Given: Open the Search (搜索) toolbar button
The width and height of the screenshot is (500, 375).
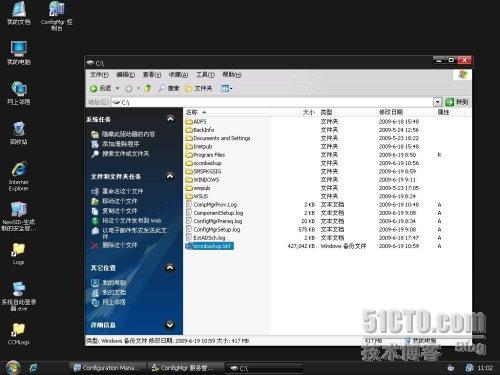Looking at the screenshot, I should (x=169, y=88).
